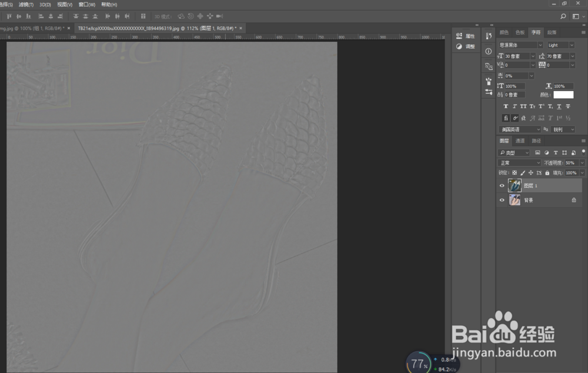The image size is (588, 373).
Task: Open the Brush Settings sliders panel icon
Action: (x=489, y=92)
